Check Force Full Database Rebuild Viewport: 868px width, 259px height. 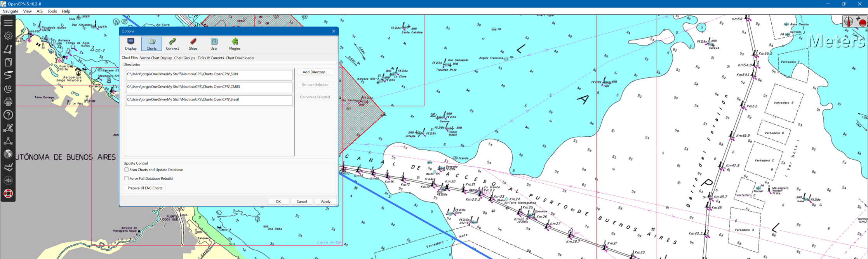tap(127, 179)
